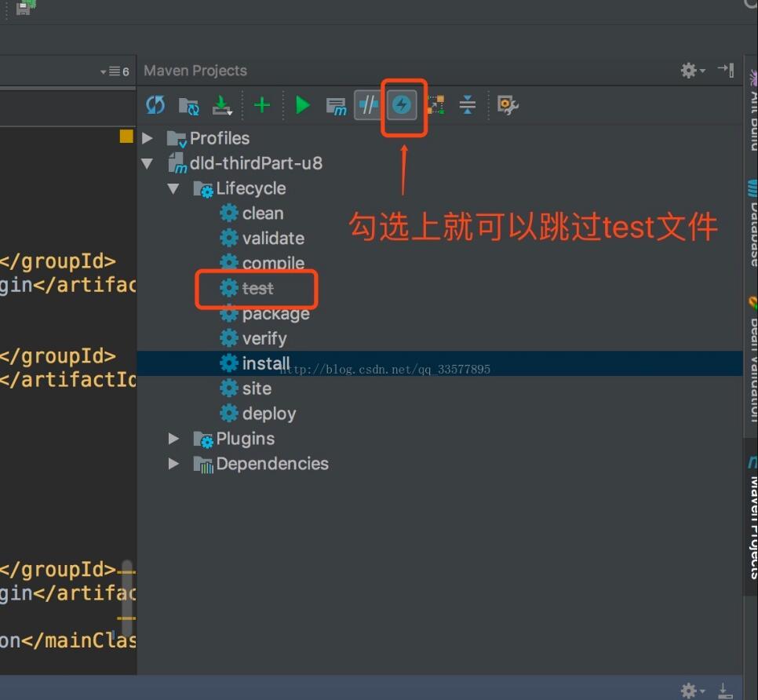Select the install lifecycle goal
The height and width of the screenshot is (700, 758).
264,363
